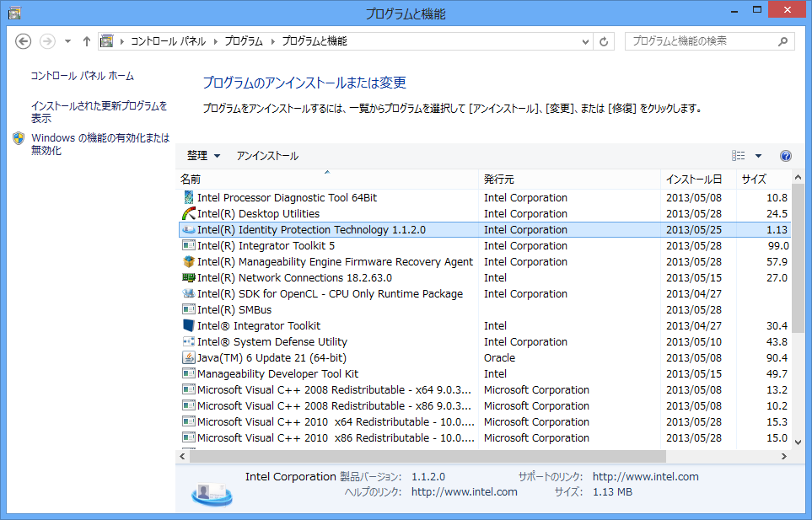Click the horizontal scrollbar left arrow
Screen dimensions: 812x520
pyautogui.click(x=182, y=456)
